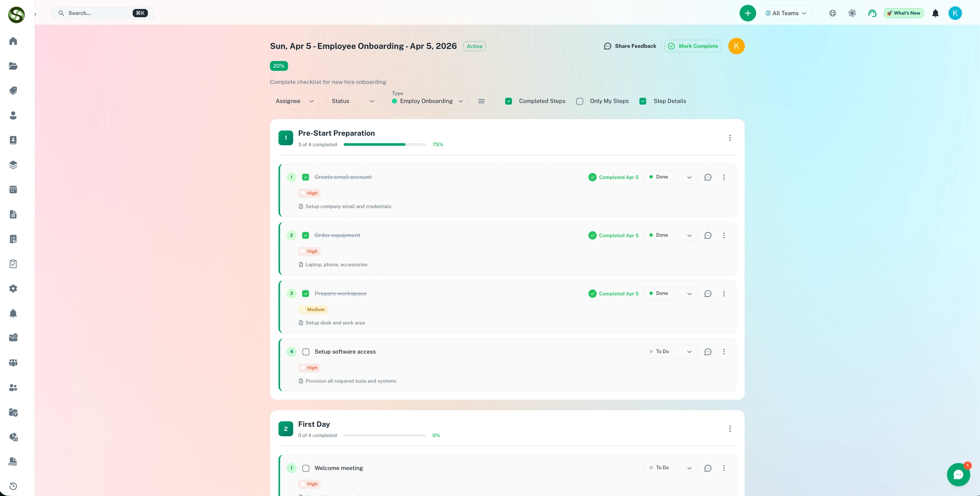Open the clipboard checklist sidebar icon
Viewport: 980px width, 496px height.
click(13, 264)
